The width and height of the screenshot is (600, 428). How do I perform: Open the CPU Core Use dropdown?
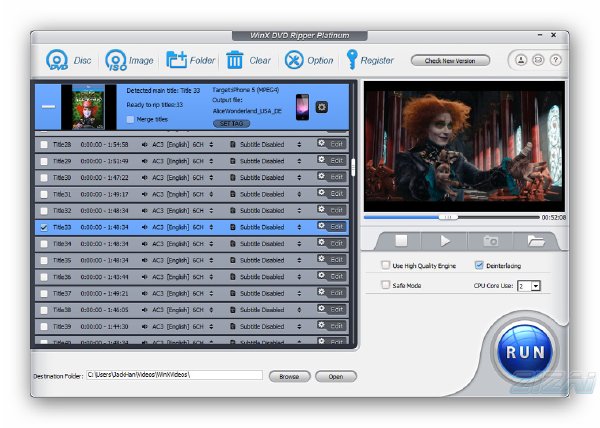pyautogui.click(x=536, y=286)
